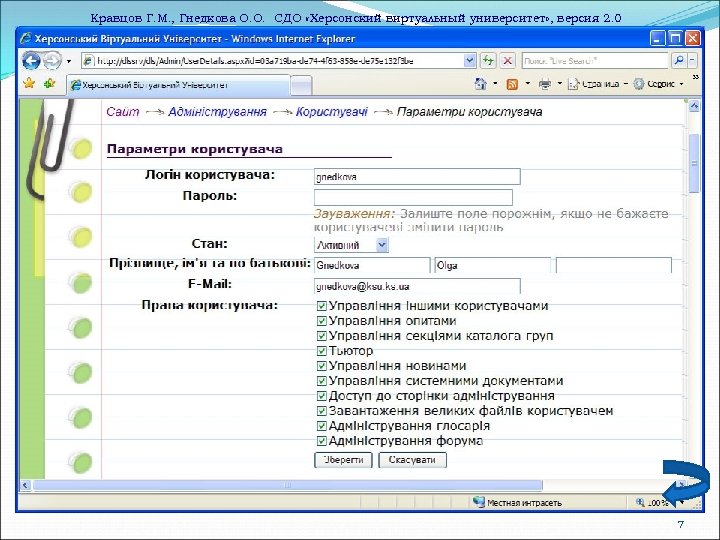Image resolution: width=720 pixels, height=540 pixels.
Task: Click the Местная интрасеть zone status
Action: (518, 503)
